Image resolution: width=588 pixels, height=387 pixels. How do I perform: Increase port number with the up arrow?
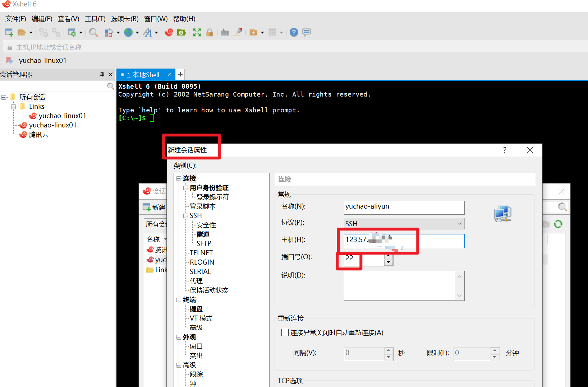point(388,256)
